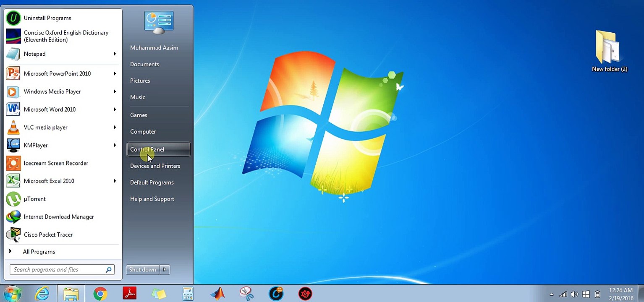Open Control Panel
The width and height of the screenshot is (644, 302).
click(x=158, y=149)
